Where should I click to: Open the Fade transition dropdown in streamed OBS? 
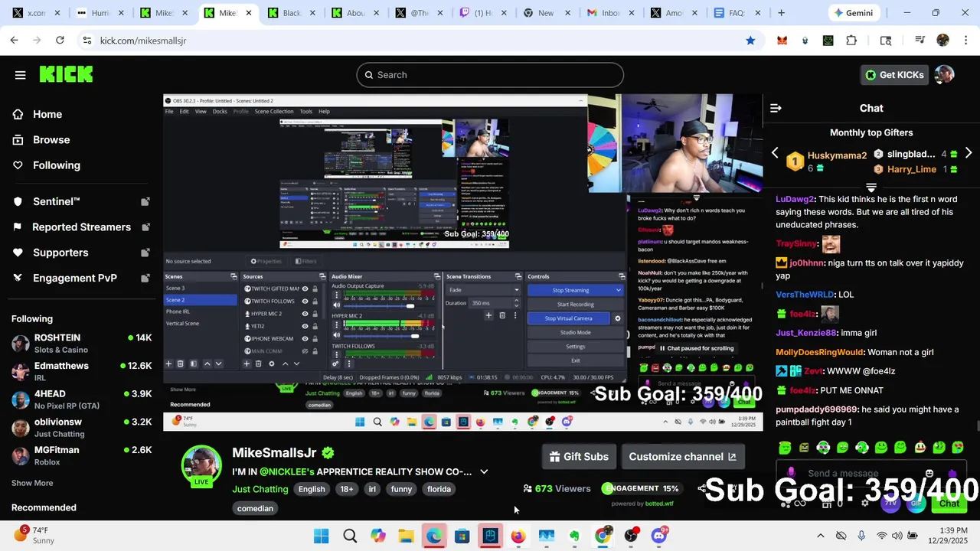(483, 290)
